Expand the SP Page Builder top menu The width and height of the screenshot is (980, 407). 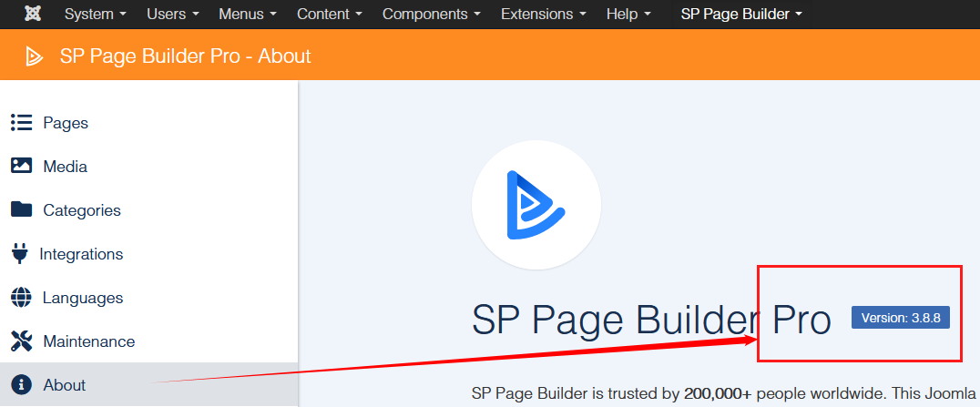[742, 14]
